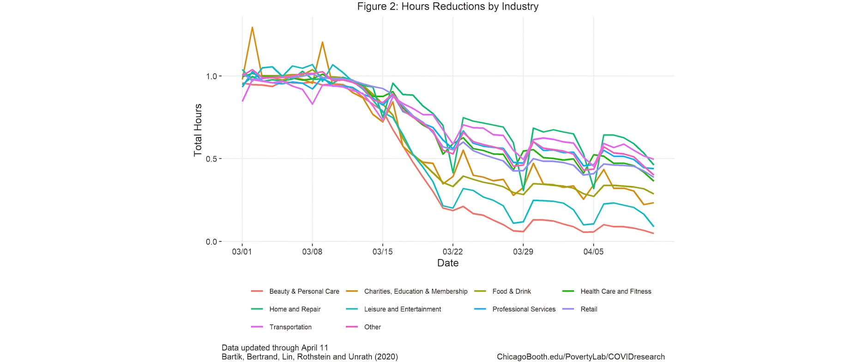The image size is (868, 362).
Task: Click the 03/29 date tick label
Action: point(523,252)
